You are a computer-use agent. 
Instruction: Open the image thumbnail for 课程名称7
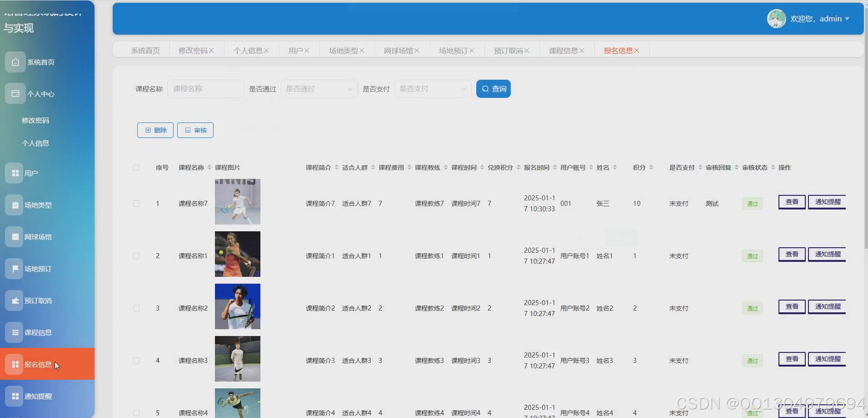click(238, 202)
